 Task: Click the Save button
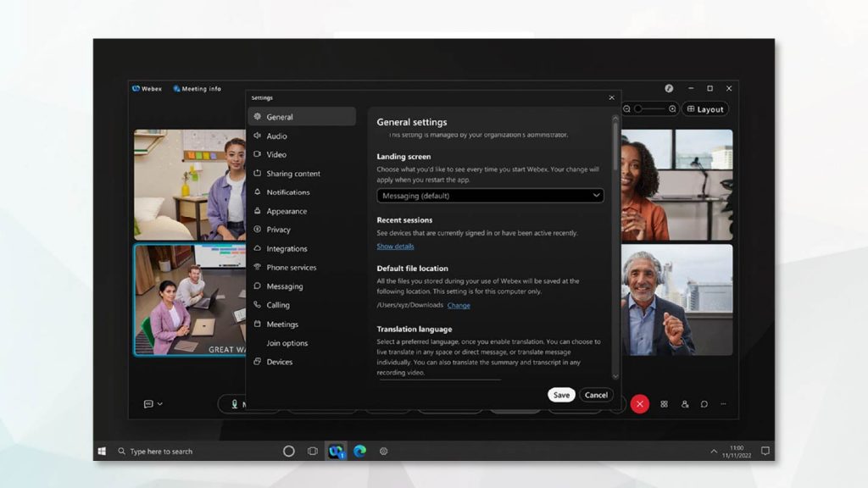[561, 395]
